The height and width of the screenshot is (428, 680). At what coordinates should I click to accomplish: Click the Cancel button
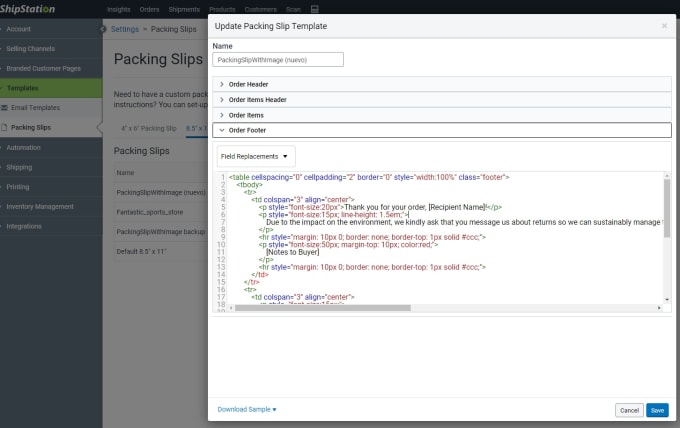pyautogui.click(x=629, y=410)
